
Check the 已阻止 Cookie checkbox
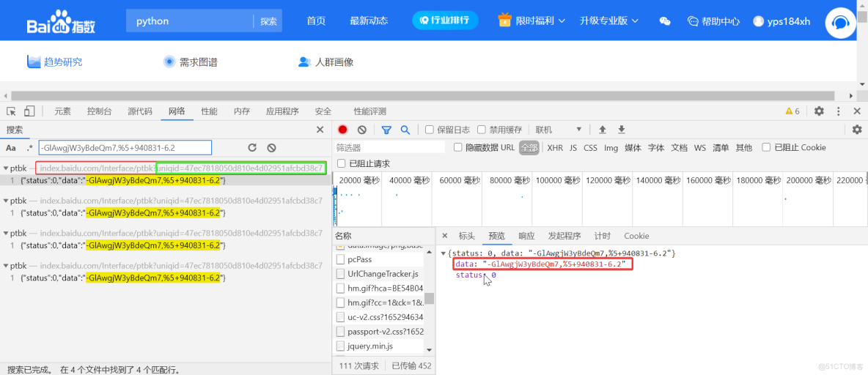766,148
